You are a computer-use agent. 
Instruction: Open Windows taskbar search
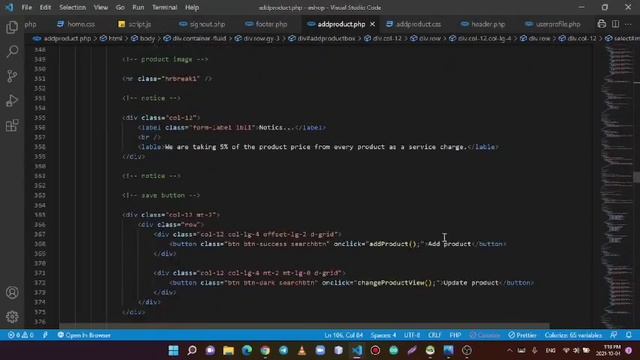(192, 350)
